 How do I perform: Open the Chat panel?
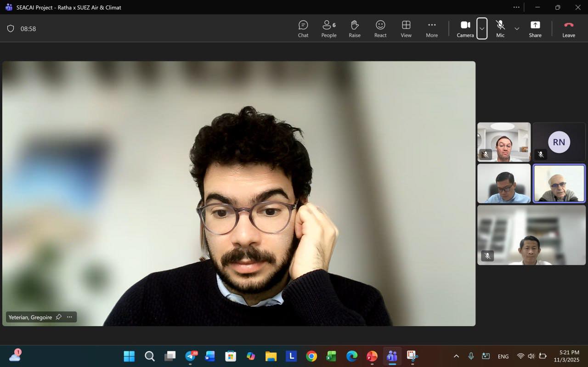[x=303, y=28]
